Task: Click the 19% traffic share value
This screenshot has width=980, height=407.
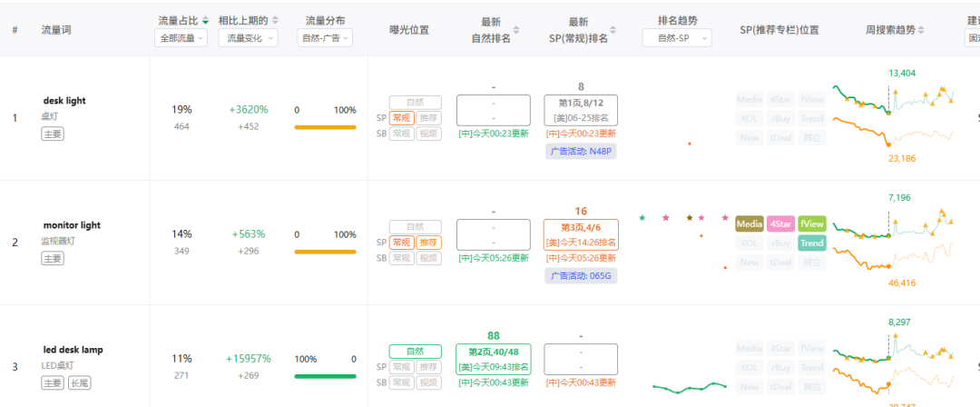Action: [x=181, y=110]
